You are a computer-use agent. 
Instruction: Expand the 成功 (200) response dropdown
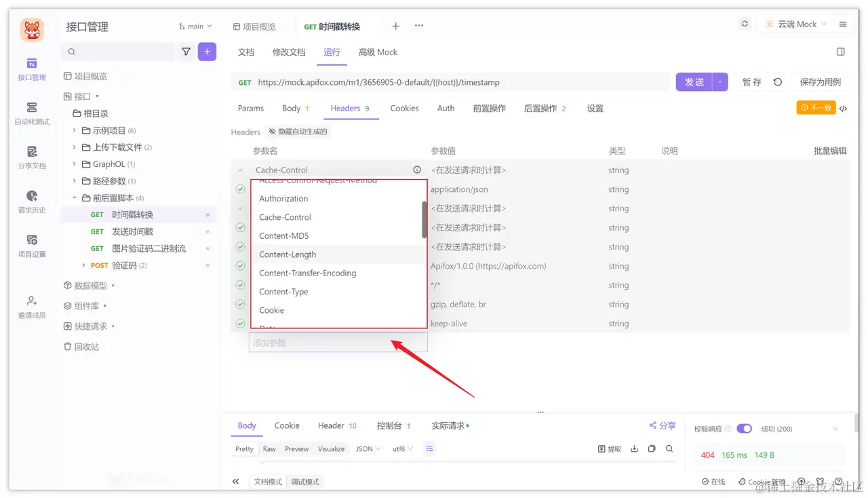(x=800, y=428)
